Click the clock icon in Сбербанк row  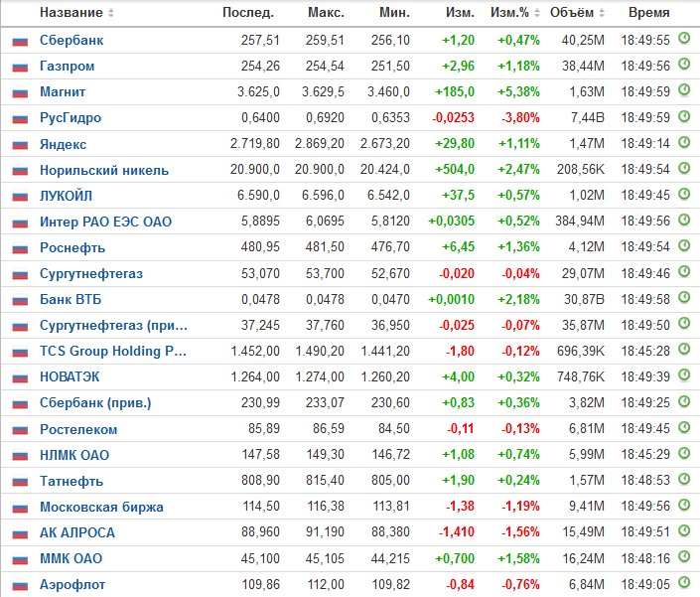(x=684, y=39)
